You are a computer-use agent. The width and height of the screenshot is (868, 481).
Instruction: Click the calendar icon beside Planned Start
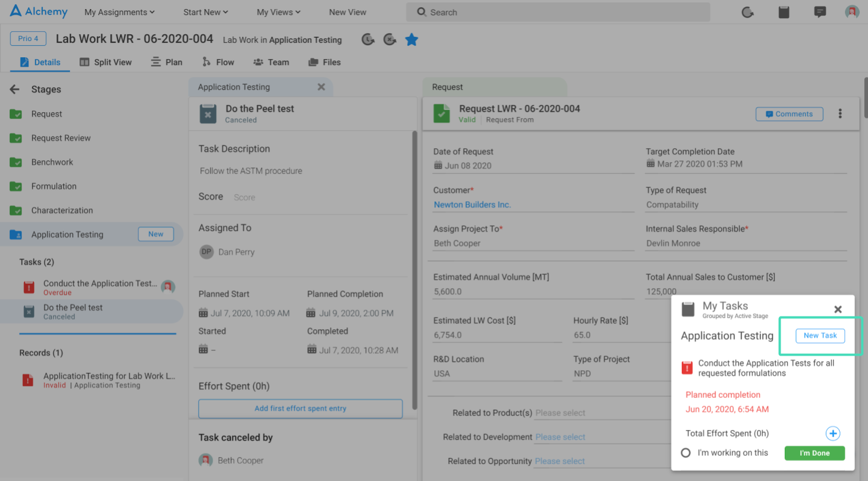click(204, 313)
